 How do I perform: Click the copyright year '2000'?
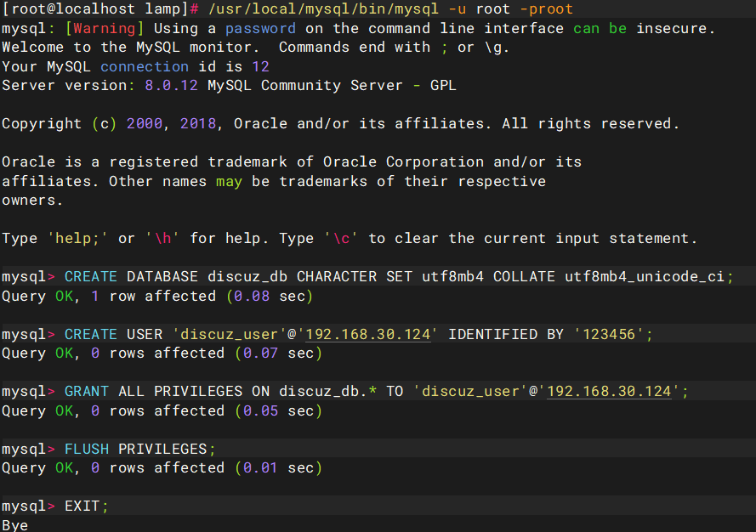coord(145,123)
